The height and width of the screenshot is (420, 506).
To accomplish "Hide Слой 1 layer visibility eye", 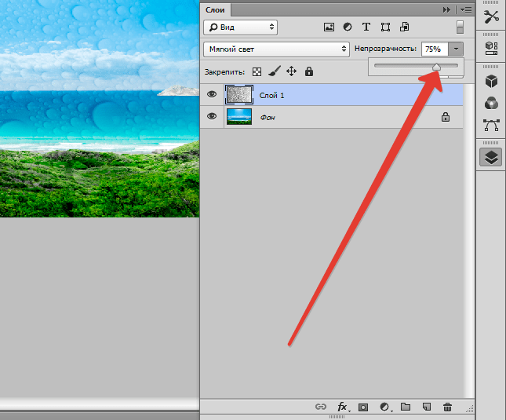I will [x=212, y=94].
